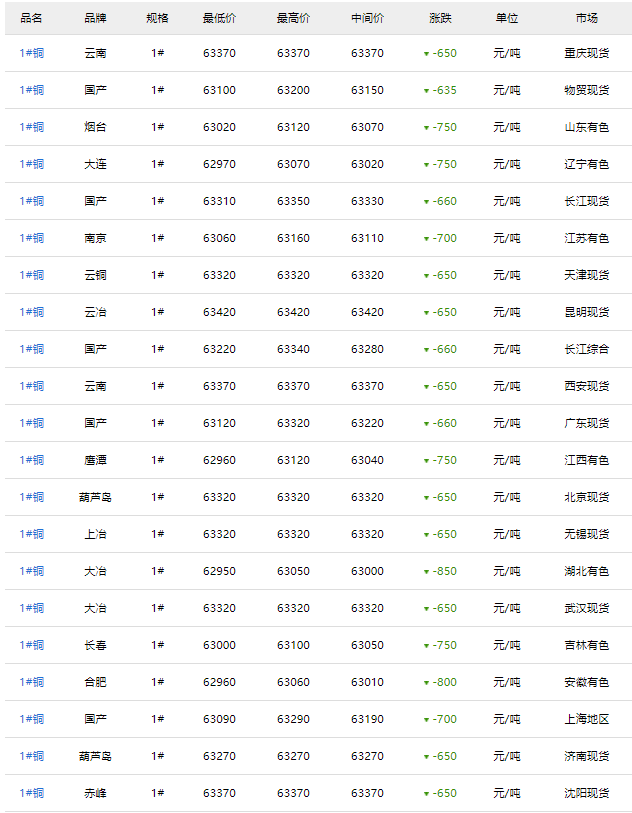The image size is (632, 813).
Task: Click the green down arrow beside -635
Action: point(426,91)
